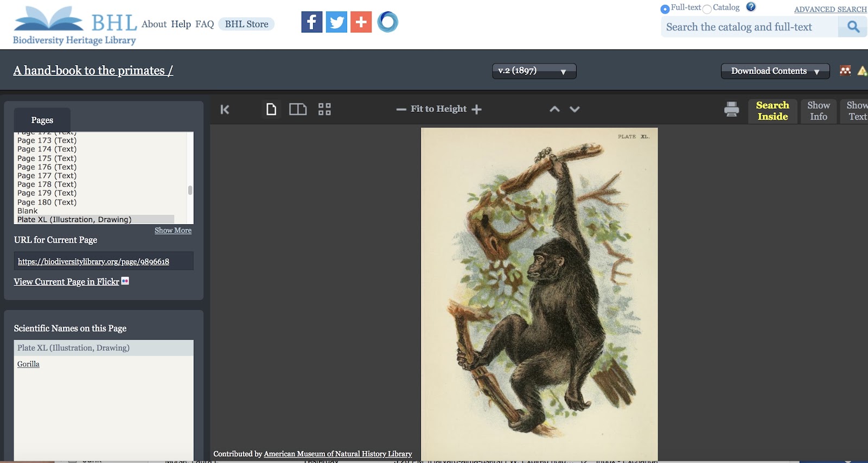This screenshot has height=463, width=868.
Task: Open the Advanced Search link
Action: point(831,9)
